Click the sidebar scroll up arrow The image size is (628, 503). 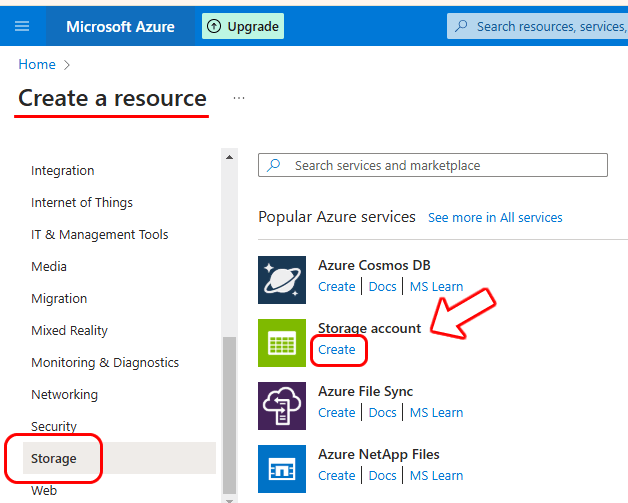[x=229, y=157]
